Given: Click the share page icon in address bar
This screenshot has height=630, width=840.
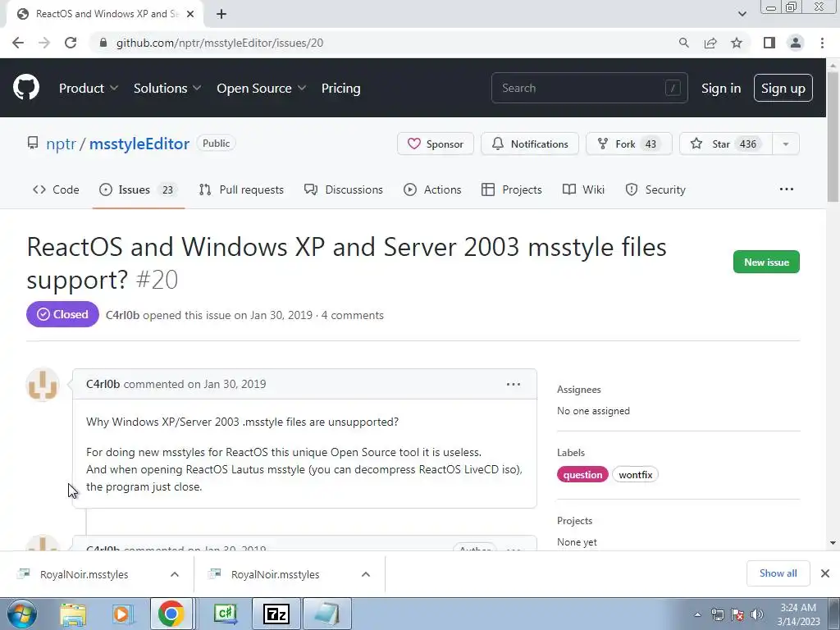Looking at the screenshot, I should click(710, 43).
